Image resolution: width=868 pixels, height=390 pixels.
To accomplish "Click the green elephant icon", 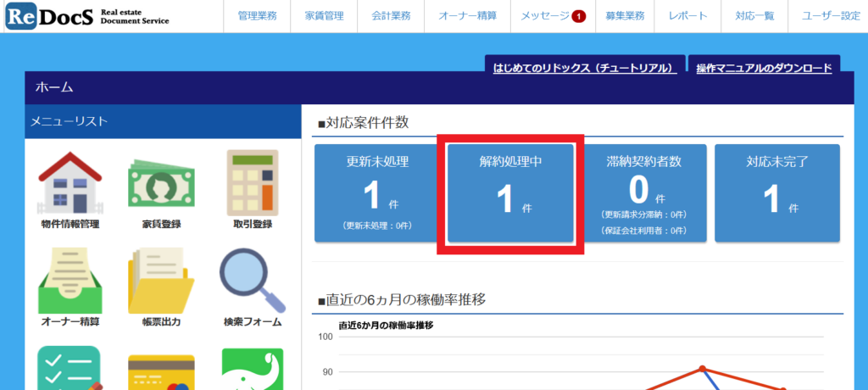I will pyautogui.click(x=253, y=369).
